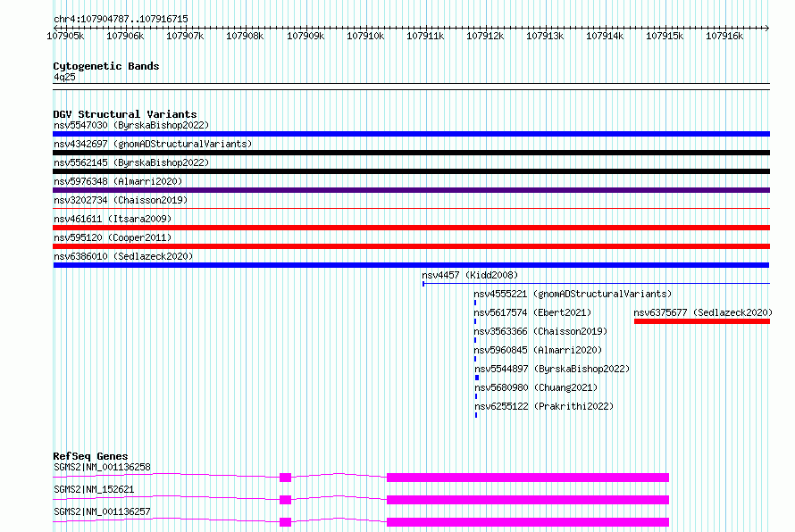Viewport: 795px width, 532px height.
Task: Click the long magenta exon of SGMS2|NM_152621
Action: point(528,500)
